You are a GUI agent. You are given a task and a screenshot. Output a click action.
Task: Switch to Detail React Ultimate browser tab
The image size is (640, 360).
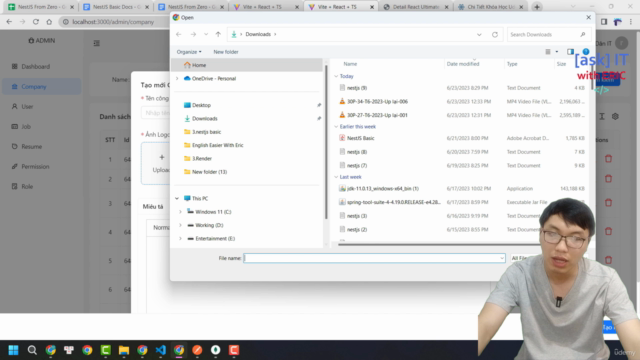[416, 7]
